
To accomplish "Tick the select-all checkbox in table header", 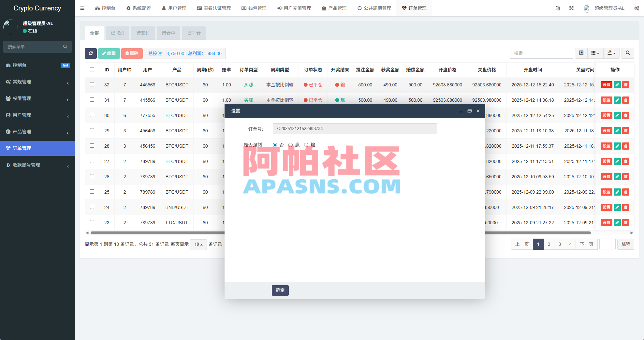I will coord(92,69).
